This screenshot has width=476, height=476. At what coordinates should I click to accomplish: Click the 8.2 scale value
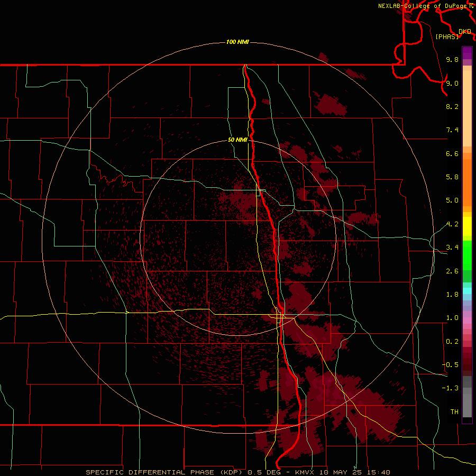coord(452,106)
